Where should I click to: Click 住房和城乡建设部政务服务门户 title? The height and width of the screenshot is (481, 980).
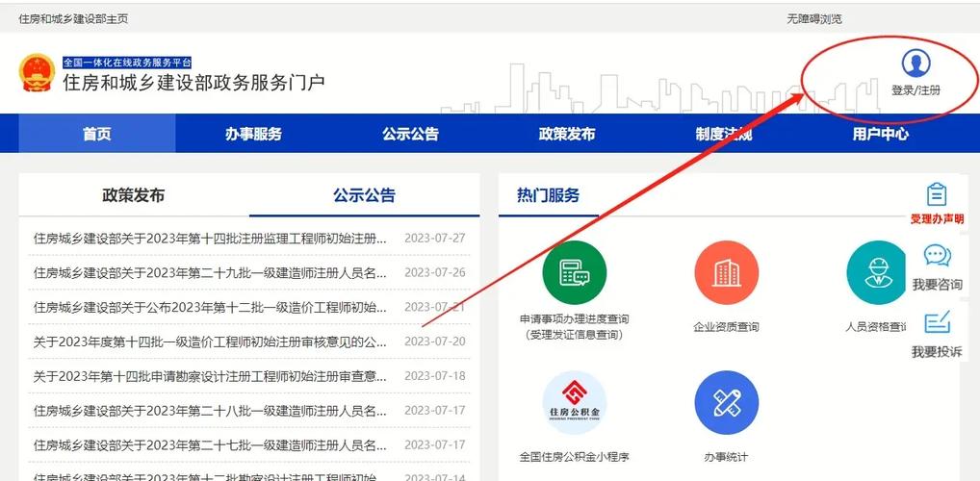tap(193, 82)
